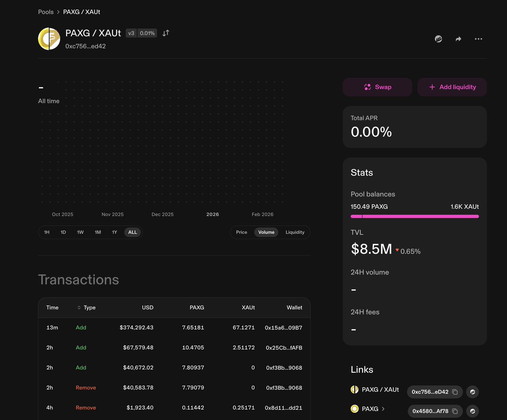Click the PAXG column header
The width and height of the screenshot is (507, 420).
197,308
